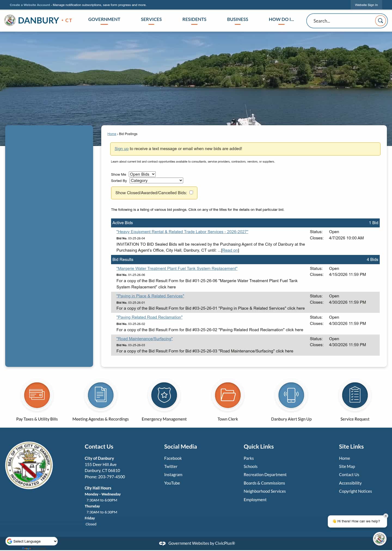Viewport: 392px width, 551px height.
Task: Open Neighborhood Services quick link
Action: [265, 491]
